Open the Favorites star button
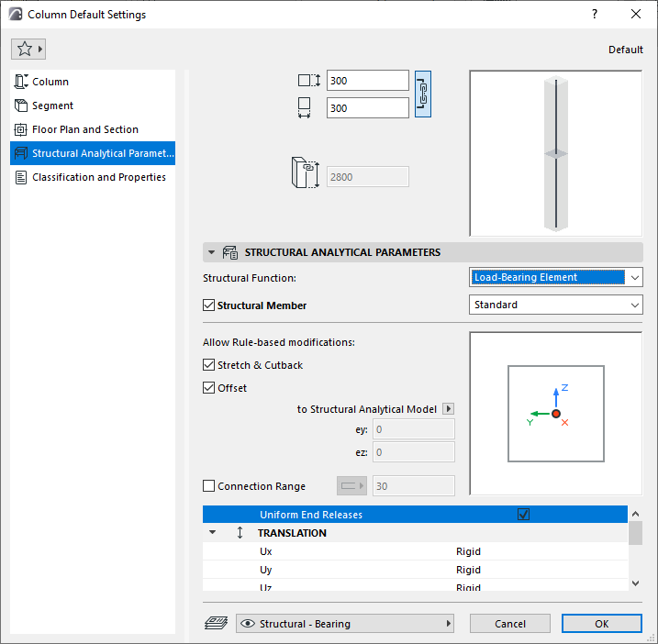This screenshot has width=658, height=644. 28,50
